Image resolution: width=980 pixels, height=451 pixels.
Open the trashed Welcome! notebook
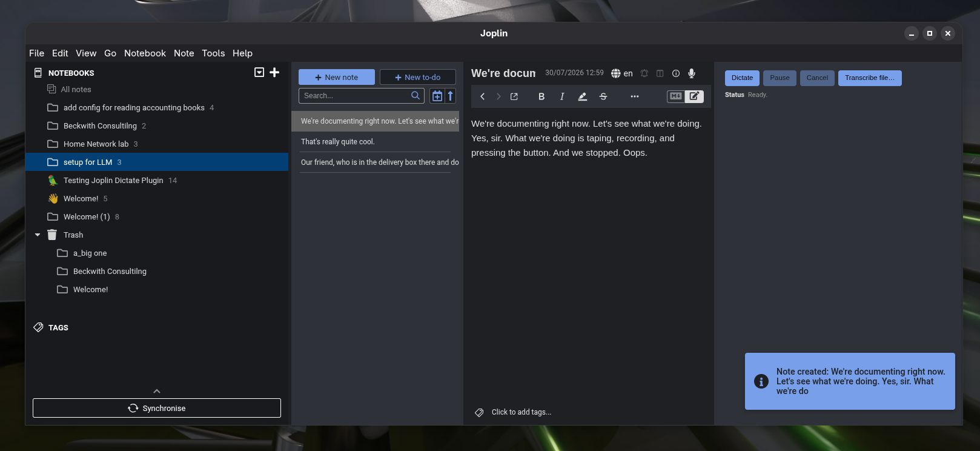click(x=157, y=289)
